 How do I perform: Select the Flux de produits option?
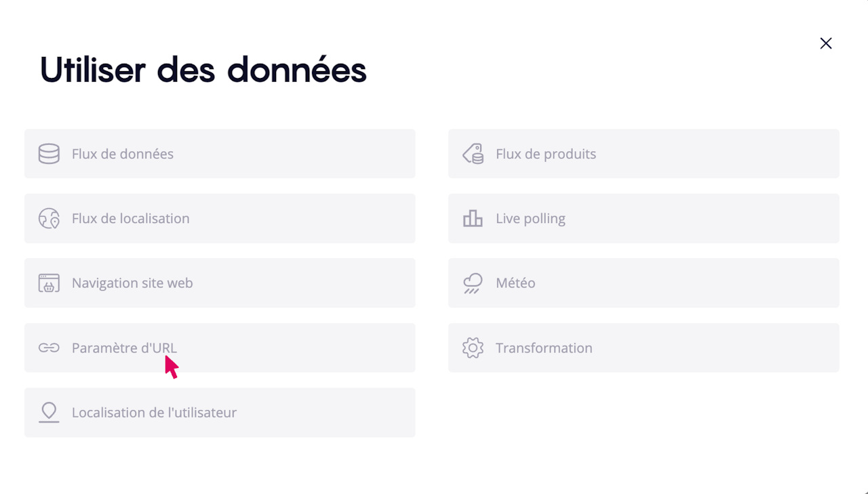(644, 154)
